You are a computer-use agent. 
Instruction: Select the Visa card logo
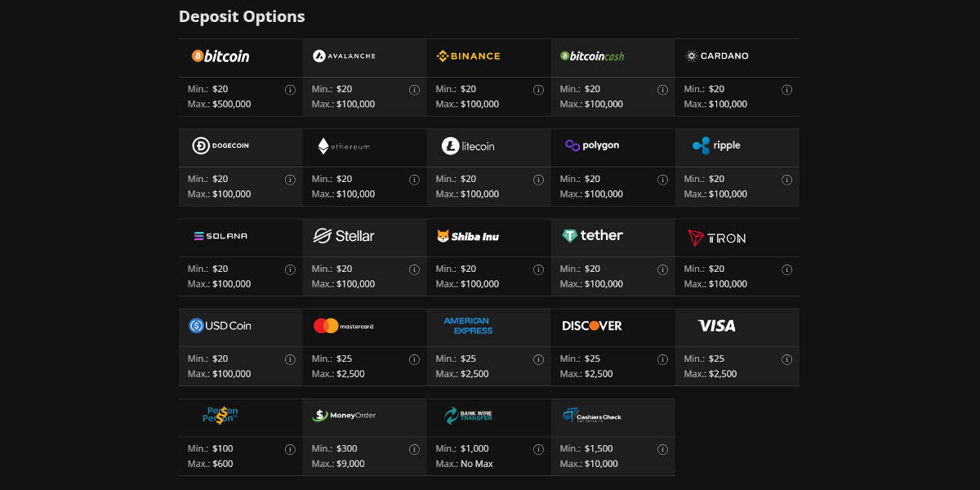pos(716,326)
